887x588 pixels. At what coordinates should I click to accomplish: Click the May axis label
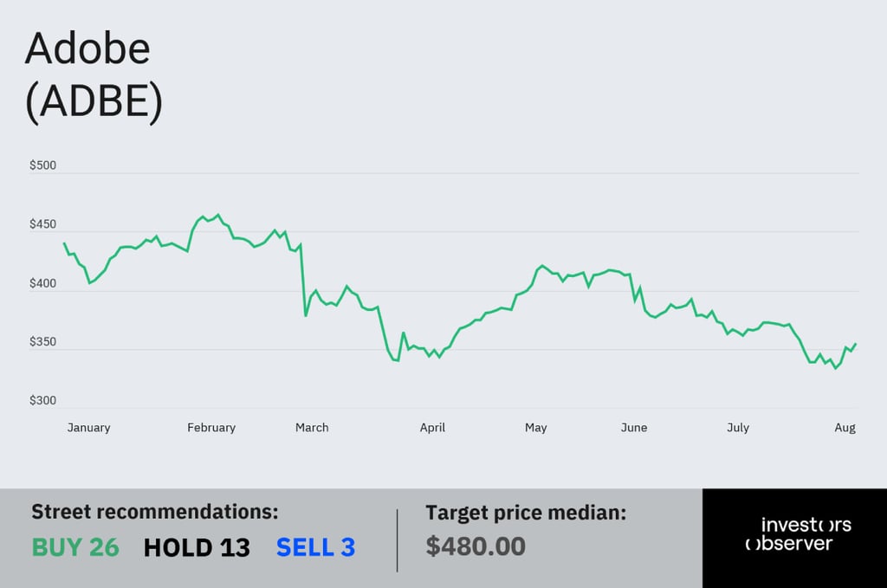click(535, 428)
